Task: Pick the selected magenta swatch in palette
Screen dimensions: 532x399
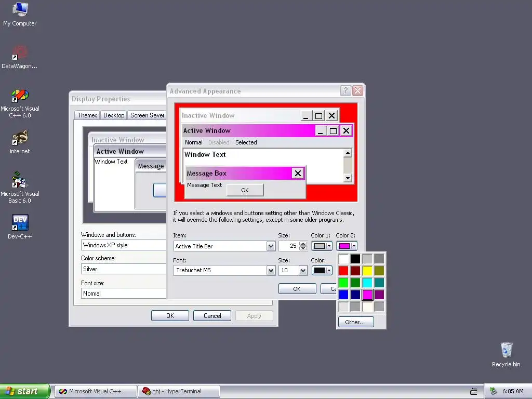Action: click(x=367, y=295)
